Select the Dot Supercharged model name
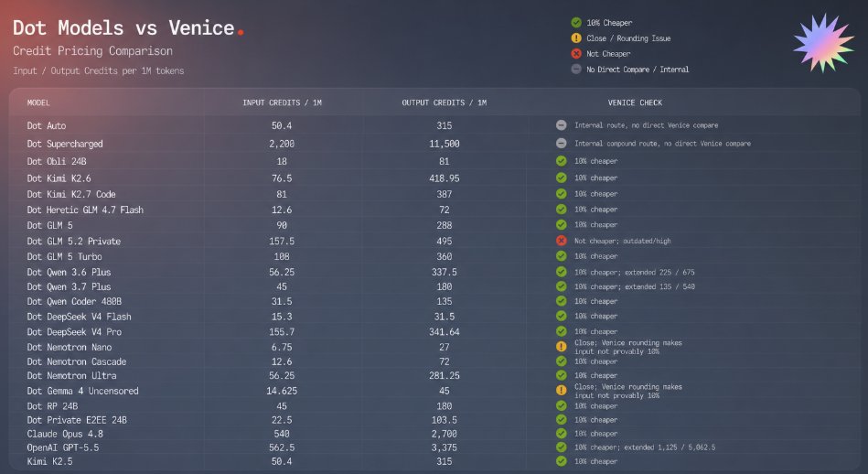 tap(65, 144)
